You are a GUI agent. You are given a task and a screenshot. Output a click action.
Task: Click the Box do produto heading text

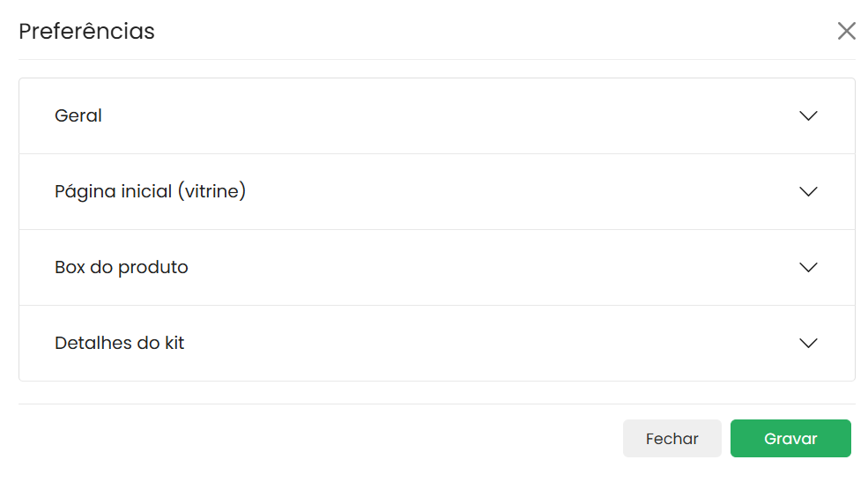pos(122,268)
